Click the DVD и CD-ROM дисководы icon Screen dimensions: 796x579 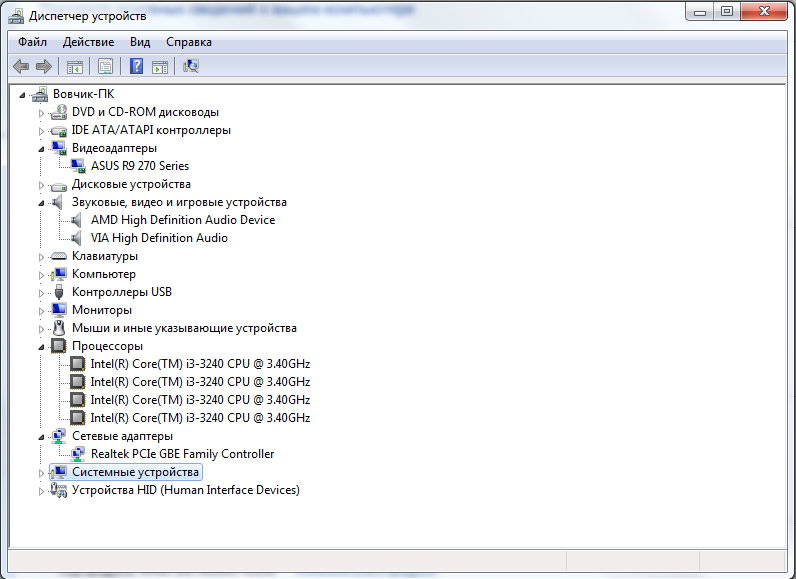click(59, 112)
